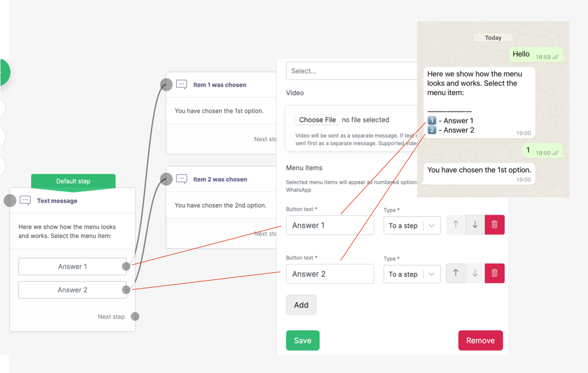Move Answer 2 up with arrow icon
Image resolution: width=588 pixels, height=373 pixels.
click(x=456, y=273)
